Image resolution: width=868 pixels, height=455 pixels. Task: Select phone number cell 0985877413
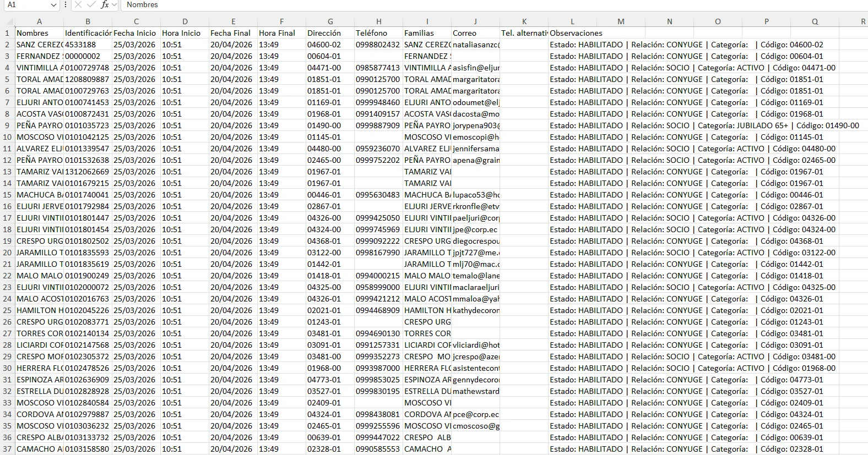coord(378,68)
